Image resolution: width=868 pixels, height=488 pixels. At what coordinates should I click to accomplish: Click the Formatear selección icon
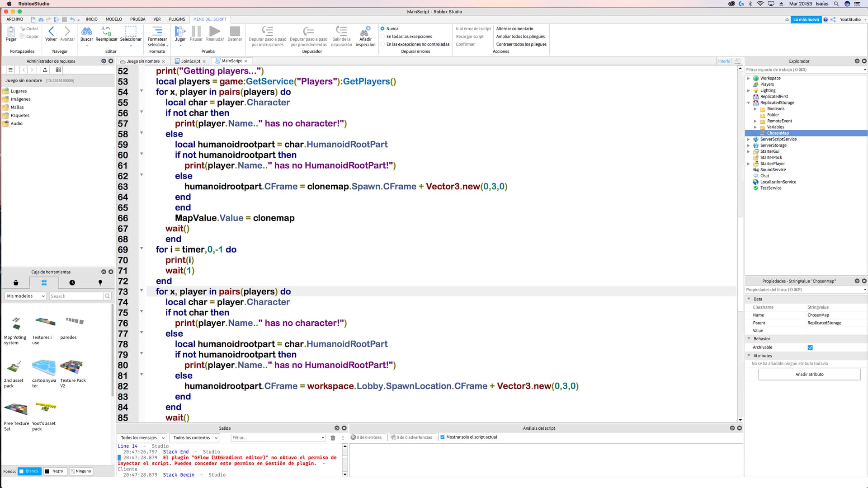pyautogui.click(x=157, y=32)
